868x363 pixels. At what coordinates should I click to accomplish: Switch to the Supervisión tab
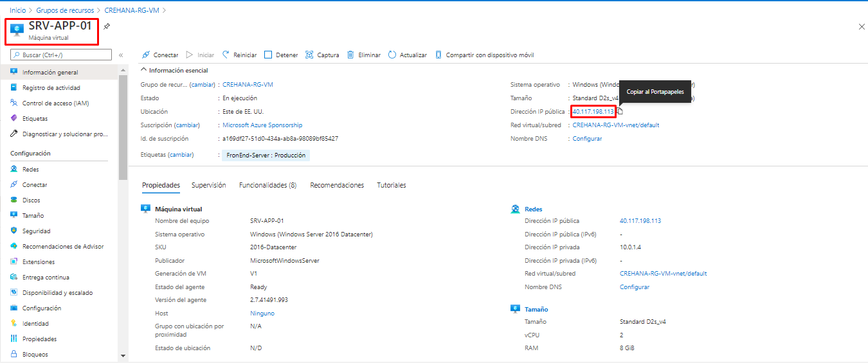tap(209, 185)
